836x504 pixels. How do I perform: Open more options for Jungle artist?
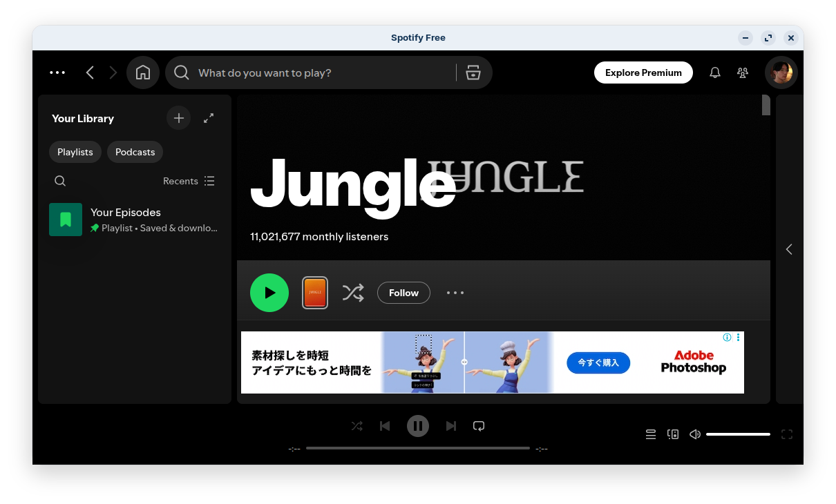(455, 293)
